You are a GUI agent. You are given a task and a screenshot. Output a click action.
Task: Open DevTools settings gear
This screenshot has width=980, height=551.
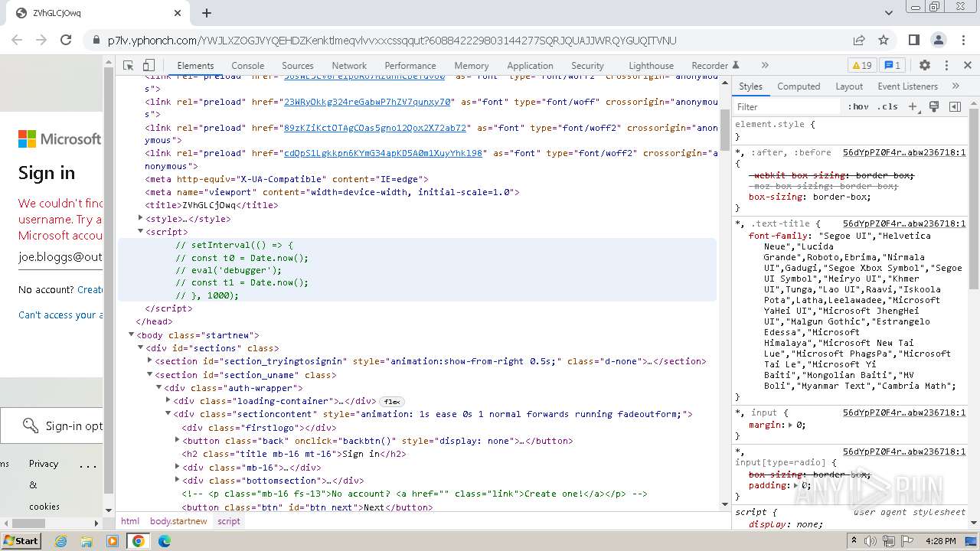click(924, 66)
